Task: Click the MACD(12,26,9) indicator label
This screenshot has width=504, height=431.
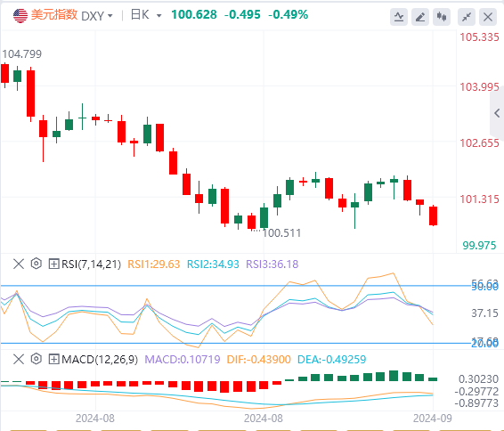Action: tap(100, 360)
